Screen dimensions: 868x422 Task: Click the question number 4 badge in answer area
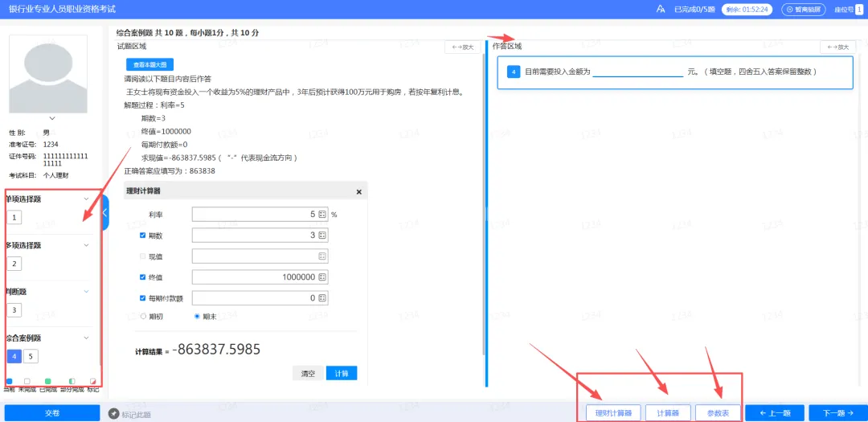coord(514,72)
